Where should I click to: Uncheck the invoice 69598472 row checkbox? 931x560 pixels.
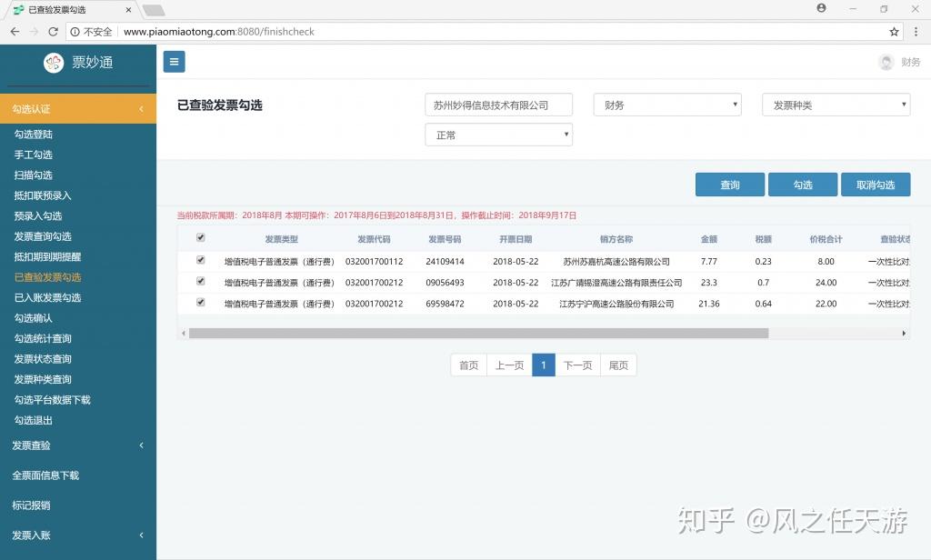click(201, 302)
